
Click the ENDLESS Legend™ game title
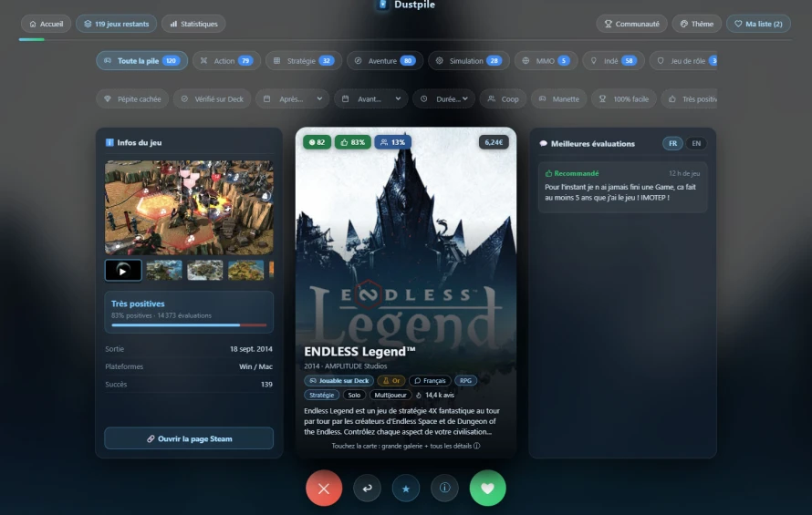(x=359, y=352)
